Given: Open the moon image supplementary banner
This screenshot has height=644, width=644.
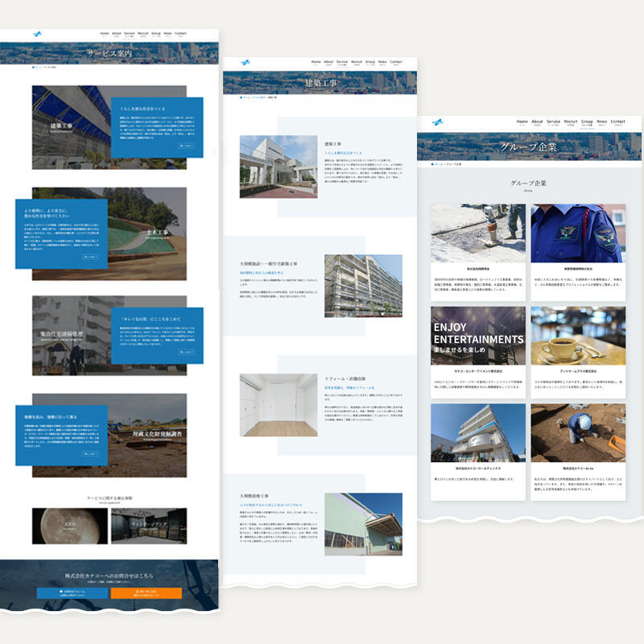Looking at the screenshot, I should pyautogui.click(x=70, y=526).
